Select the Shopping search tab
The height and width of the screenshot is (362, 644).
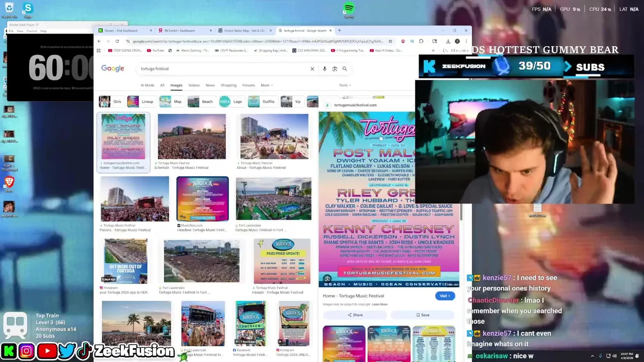tap(228, 85)
